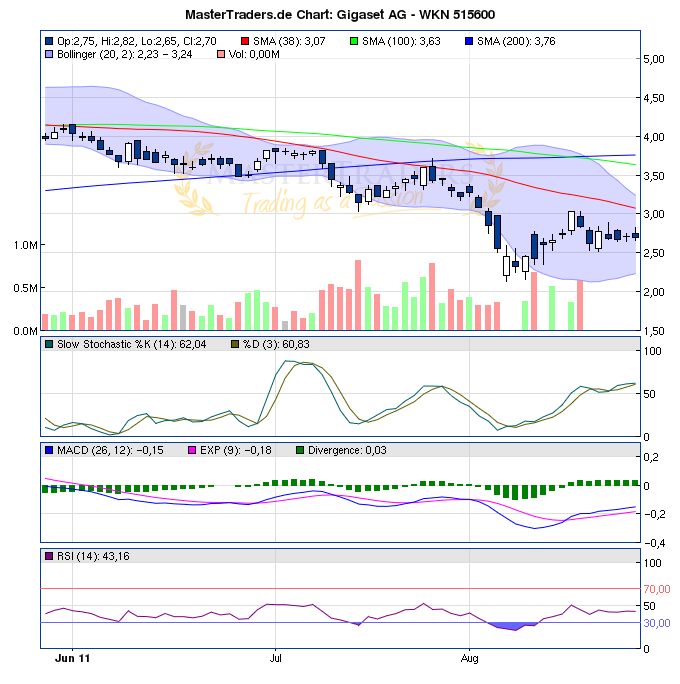
Task: Click the Jun 11 date axis label
Action: click(72, 659)
